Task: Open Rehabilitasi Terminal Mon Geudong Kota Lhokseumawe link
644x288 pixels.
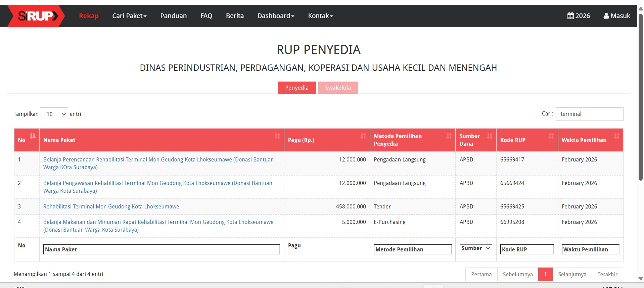Action: click(x=111, y=206)
